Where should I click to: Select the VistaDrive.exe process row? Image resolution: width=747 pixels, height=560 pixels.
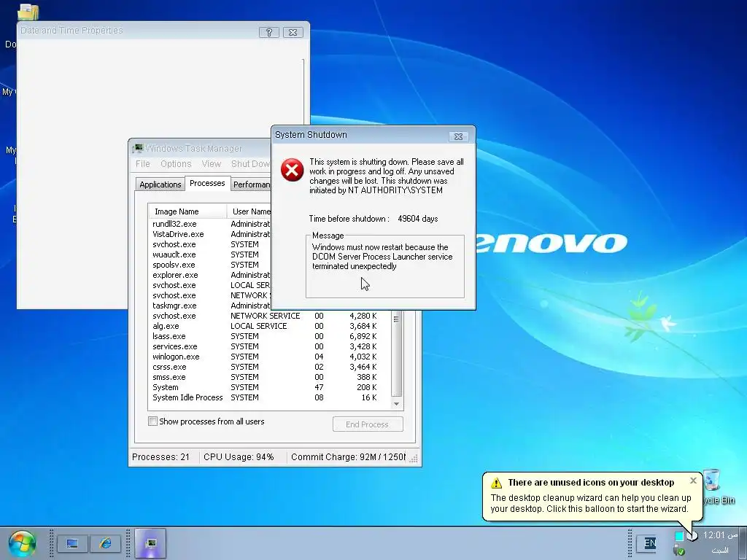[x=211, y=234]
